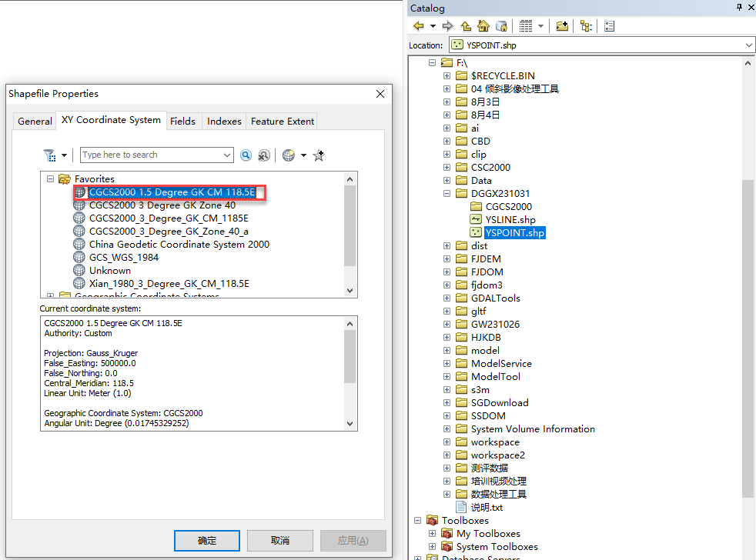Click the spatial filter funnel icon
756x560 pixels.
point(50,155)
